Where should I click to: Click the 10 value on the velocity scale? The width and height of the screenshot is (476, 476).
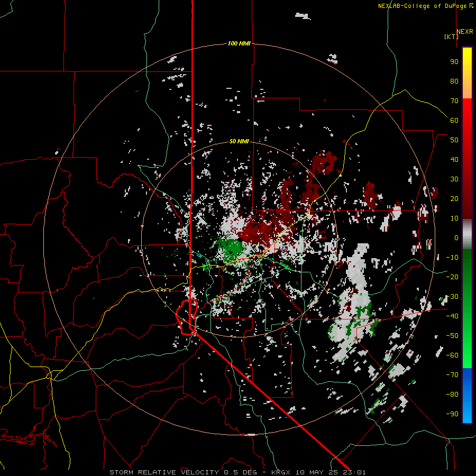click(x=454, y=218)
